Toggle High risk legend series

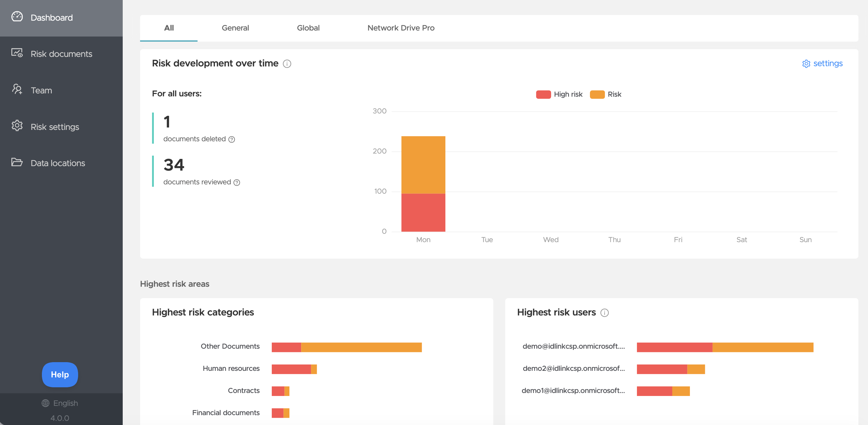point(559,94)
